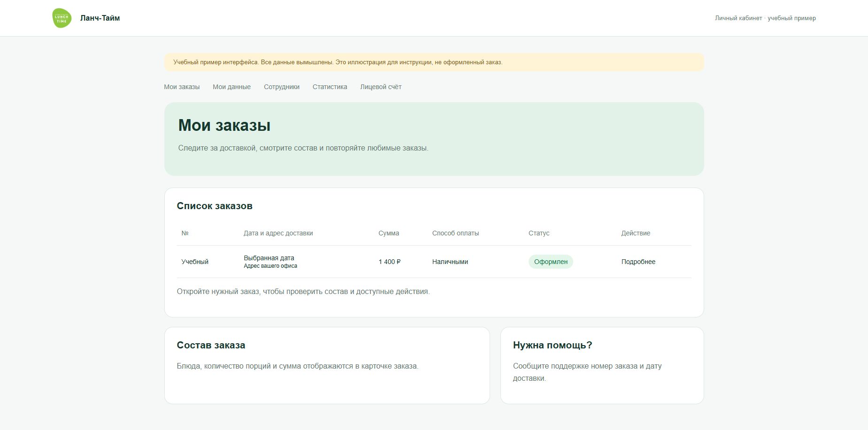Click the Нужна помощь? card heading

[553, 345]
